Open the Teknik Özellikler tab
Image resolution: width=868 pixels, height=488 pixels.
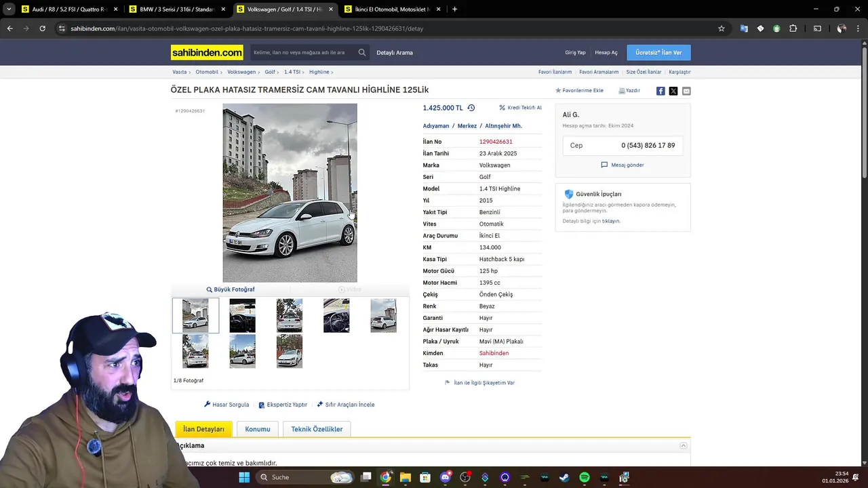pos(317,429)
